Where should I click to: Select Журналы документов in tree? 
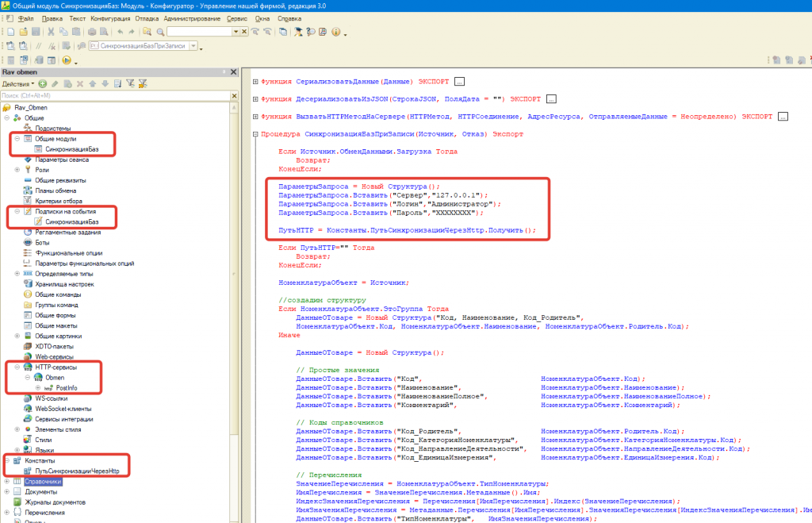click(55, 502)
